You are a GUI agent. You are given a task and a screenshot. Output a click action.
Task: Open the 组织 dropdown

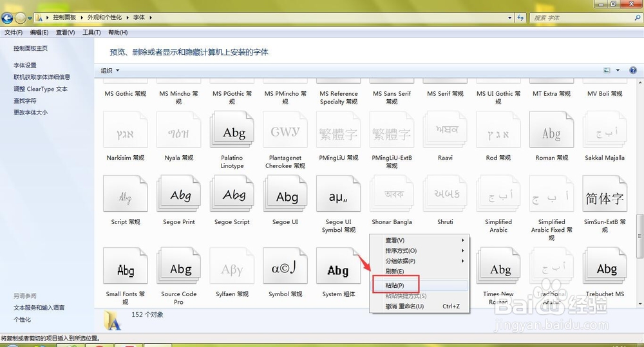110,71
